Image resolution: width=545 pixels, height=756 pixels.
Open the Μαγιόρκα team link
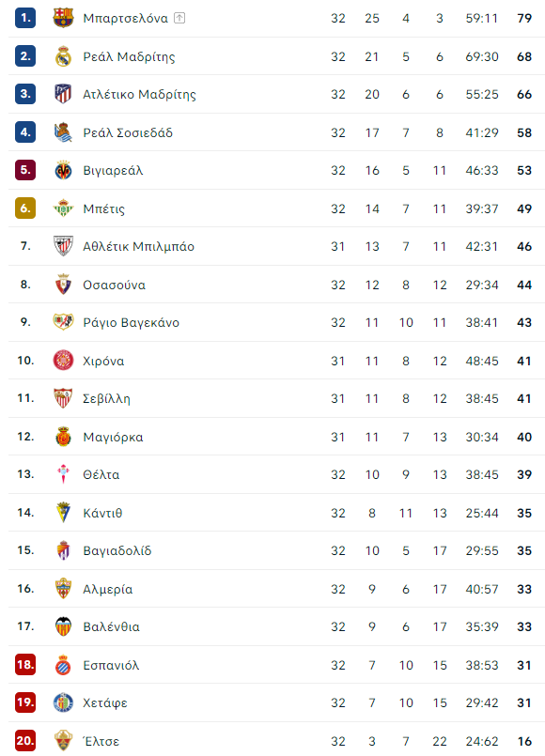pyautogui.click(x=113, y=438)
